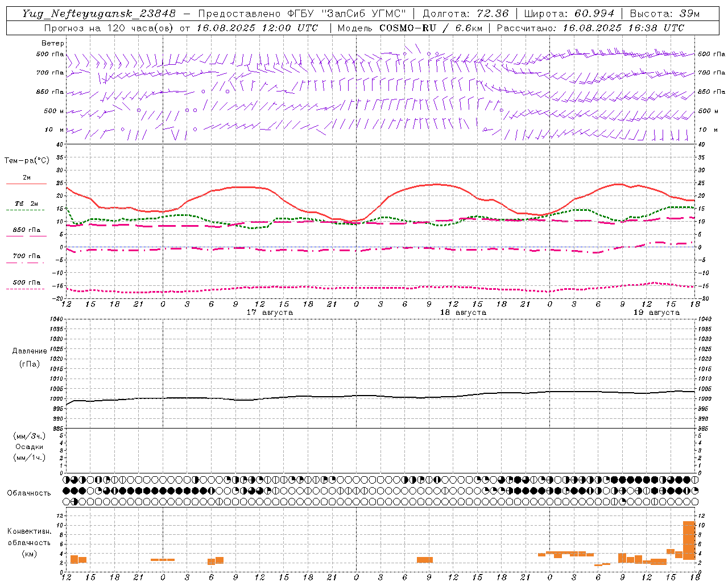This screenshot has height=582, width=728.
Task: Click the Тем-ра(°C) panel label
Action: (27, 160)
